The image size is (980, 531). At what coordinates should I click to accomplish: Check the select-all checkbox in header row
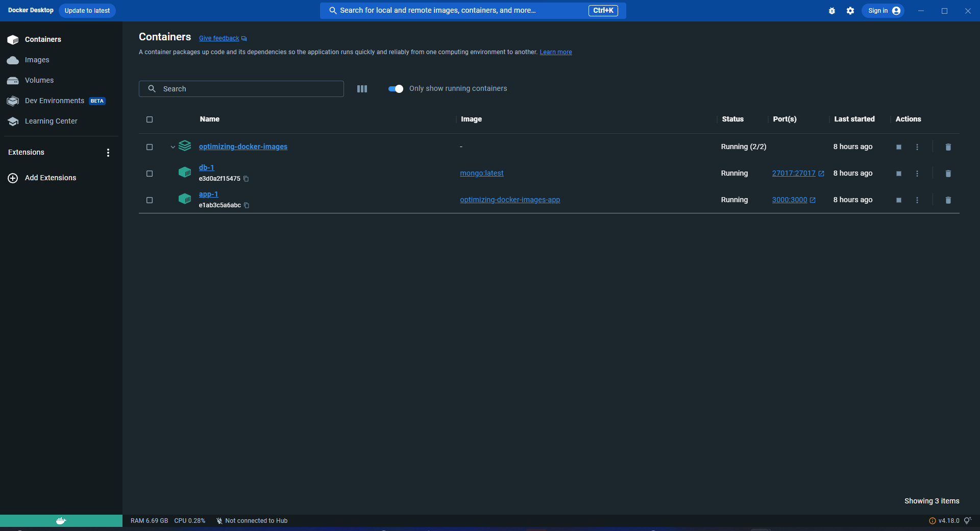(x=150, y=119)
